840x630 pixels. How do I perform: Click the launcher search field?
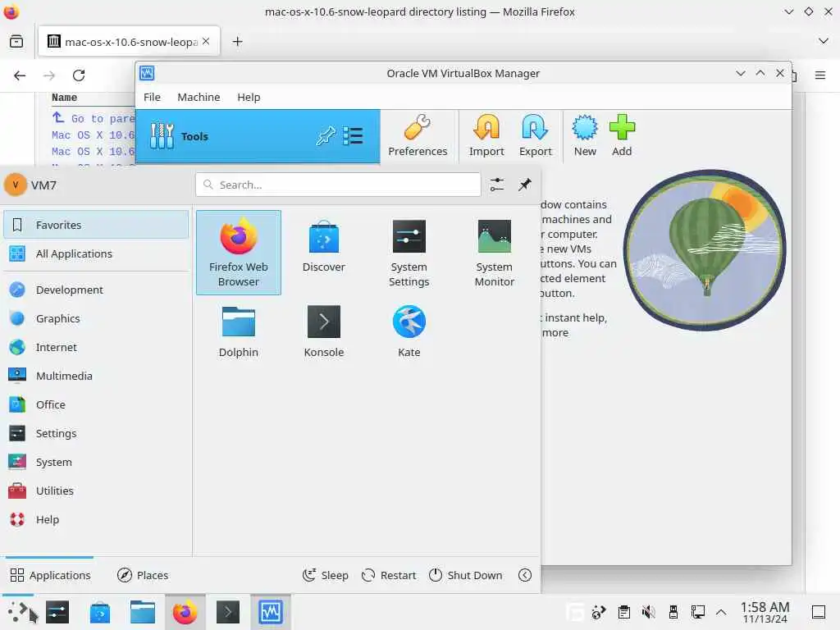coord(338,185)
